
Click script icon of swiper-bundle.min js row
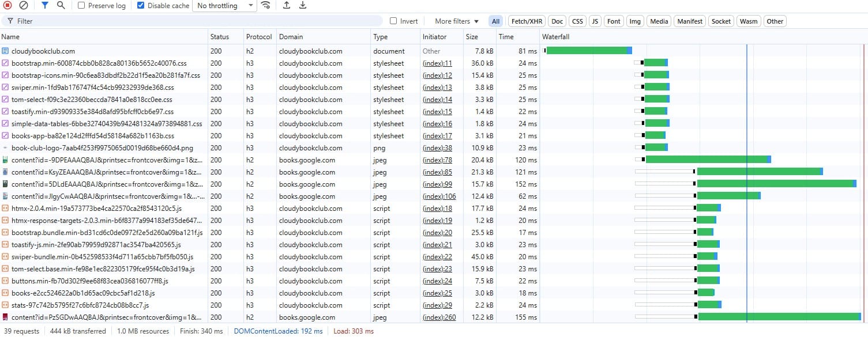click(x=5, y=257)
